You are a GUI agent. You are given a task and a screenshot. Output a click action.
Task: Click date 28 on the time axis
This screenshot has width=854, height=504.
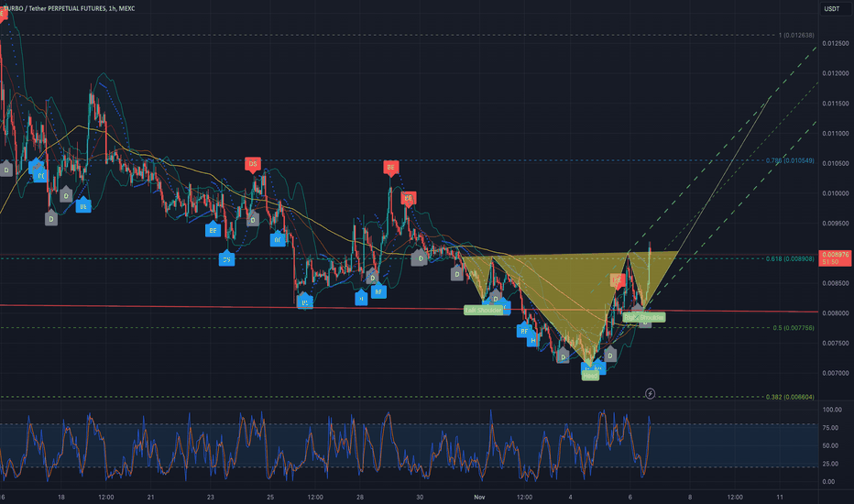point(360,497)
